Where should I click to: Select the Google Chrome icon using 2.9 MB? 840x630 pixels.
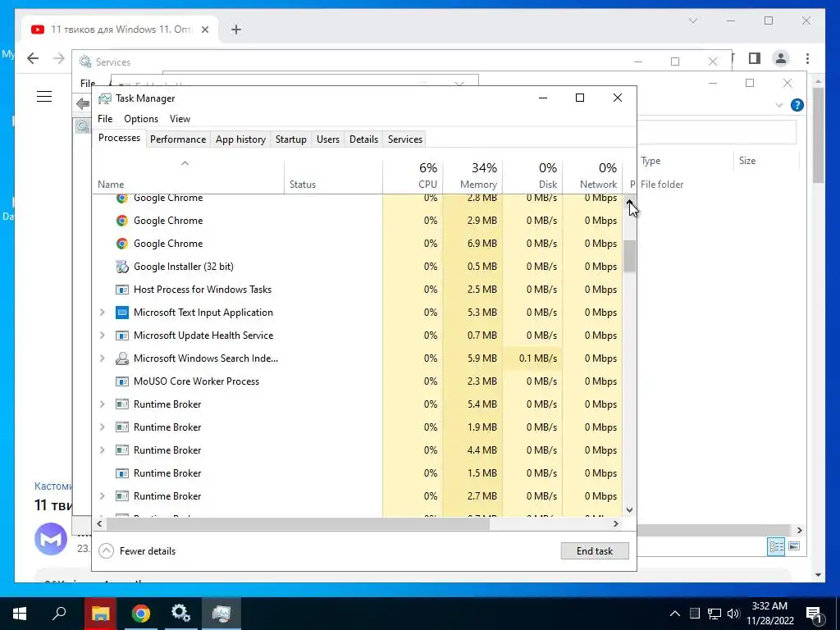pyautogui.click(x=122, y=221)
